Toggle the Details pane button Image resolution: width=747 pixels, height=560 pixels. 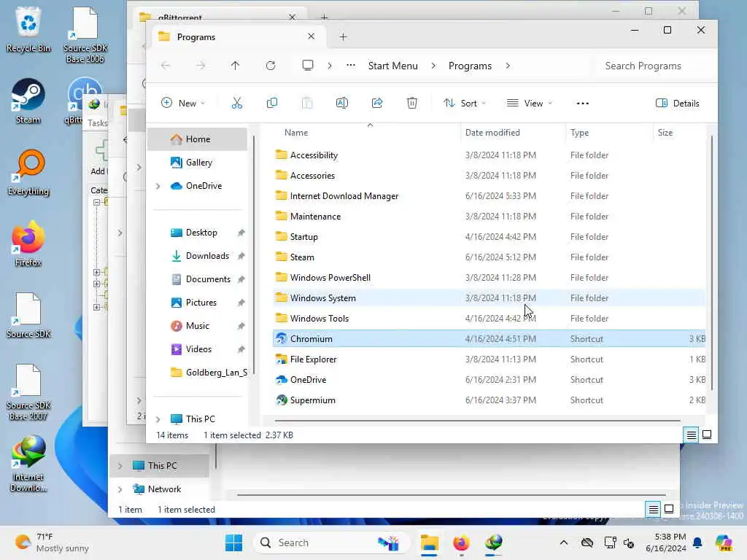point(678,104)
